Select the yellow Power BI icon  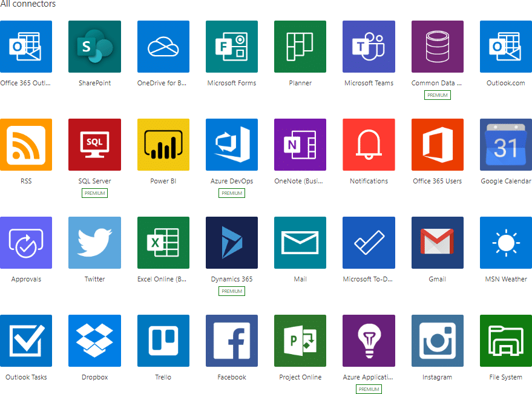click(x=163, y=145)
